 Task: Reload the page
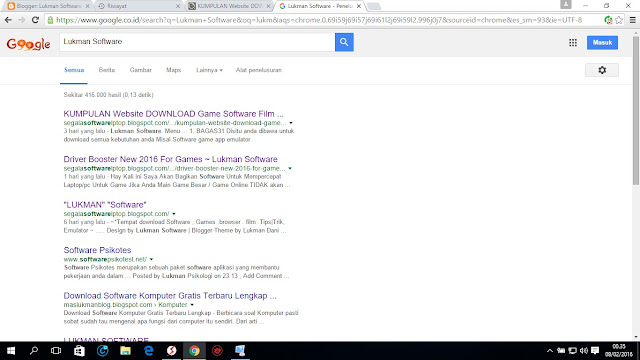pyautogui.click(x=35, y=20)
